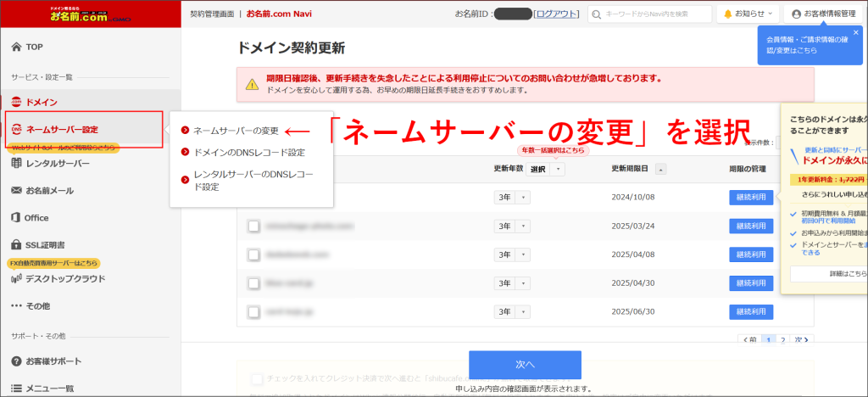Click the 前 pagination link
The image size is (868, 397).
[x=749, y=339]
